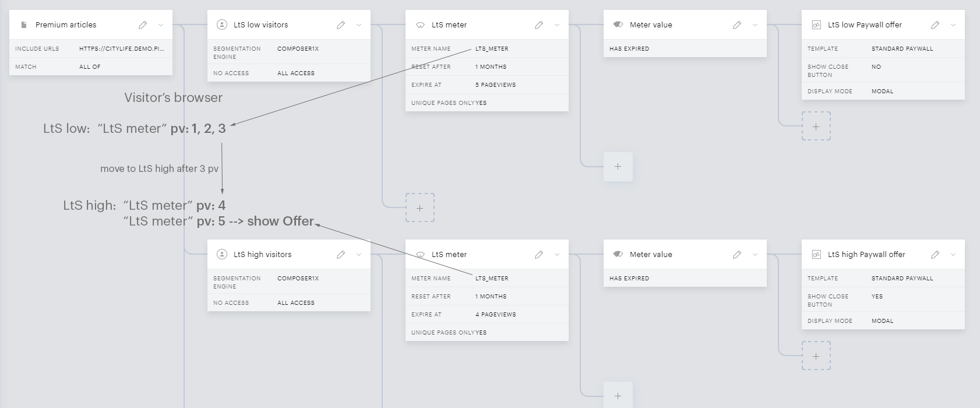
Task: Open upper Meter value chevron menu
Action: click(x=755, y=25)
